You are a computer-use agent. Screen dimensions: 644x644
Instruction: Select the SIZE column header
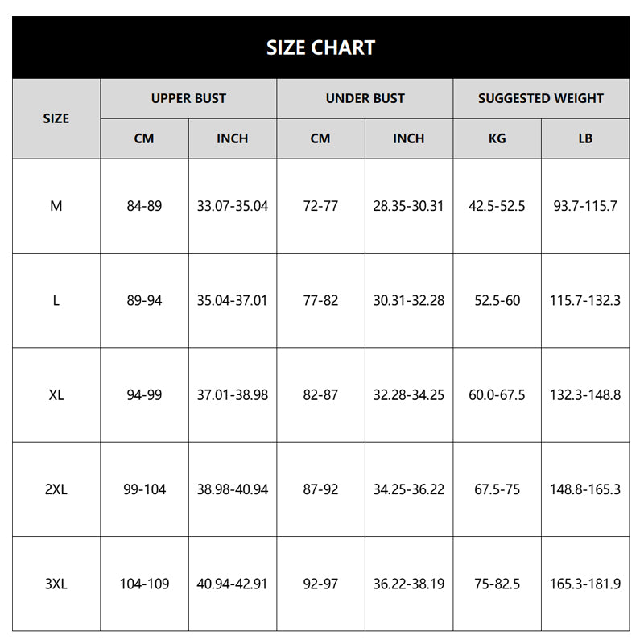[56, 118]
